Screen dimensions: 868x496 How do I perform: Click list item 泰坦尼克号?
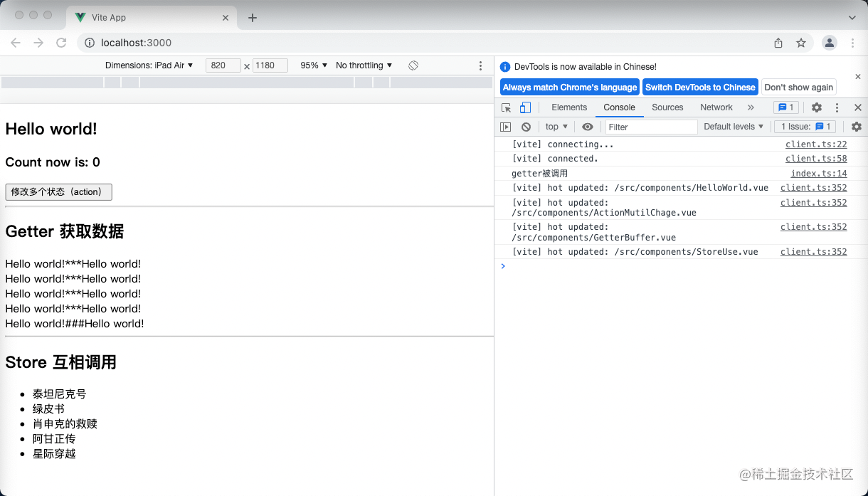point(59,394)
